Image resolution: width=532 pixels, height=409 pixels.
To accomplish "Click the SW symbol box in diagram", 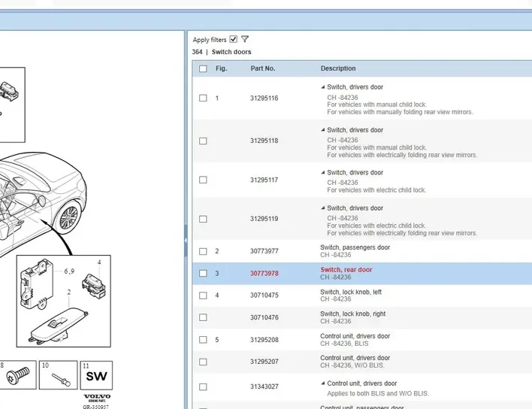I will click(x=97, y=375).
